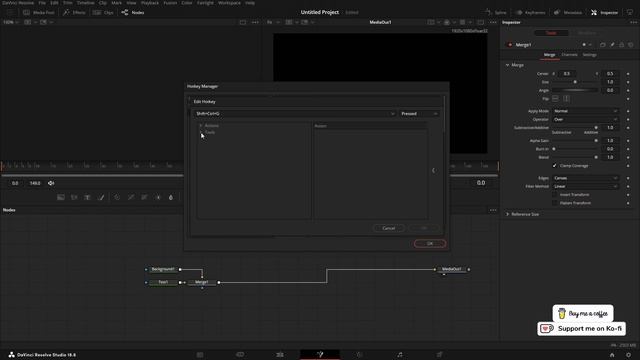Open the hotkey combination dropdown
Image resolution: width=640 pixels, height=360 pixels.
click(x=295, y=114)
